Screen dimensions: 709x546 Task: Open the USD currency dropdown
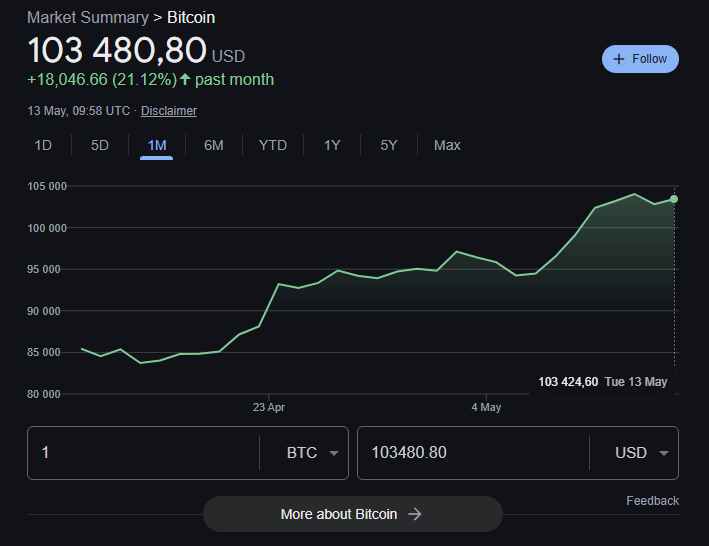pyautogui.click(x=641, y=453)
